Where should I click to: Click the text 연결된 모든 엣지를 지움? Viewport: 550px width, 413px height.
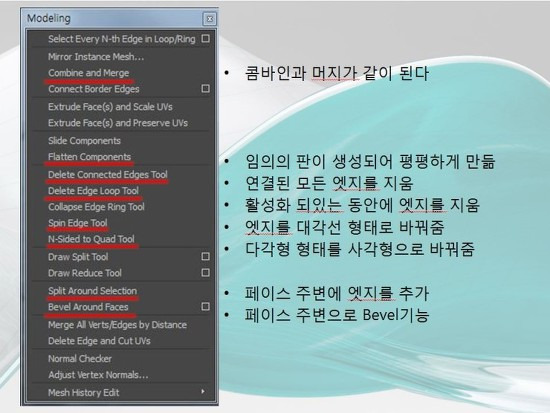[329, 183]
